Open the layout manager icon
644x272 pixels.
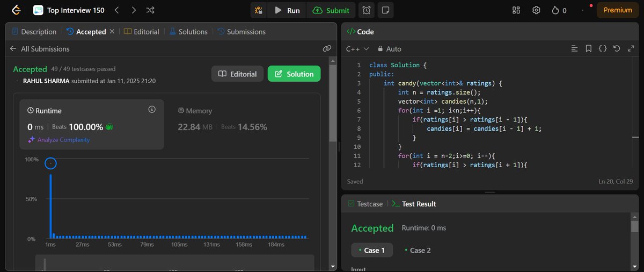[x=516, y=10]
